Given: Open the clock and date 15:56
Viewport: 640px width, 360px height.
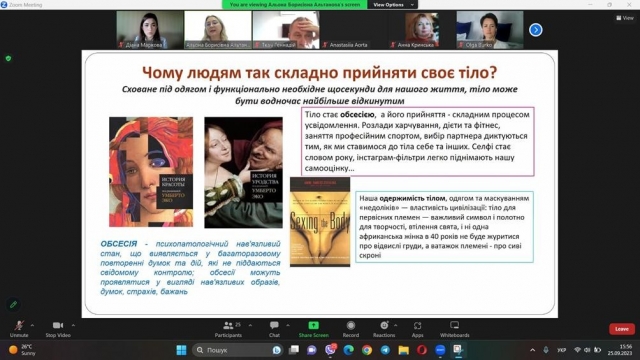Looking at the screenshot, I should (x=620, y=350).
